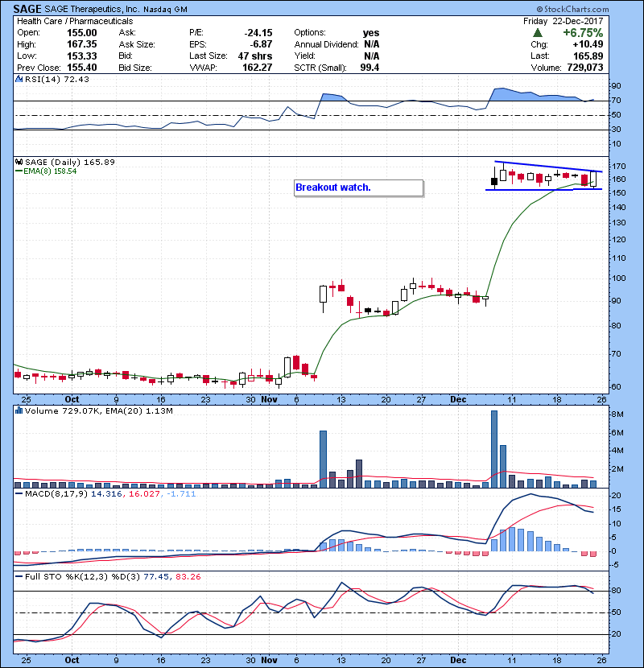This screenshot has height=668, width=644.
Task: Click Volume 729.07K, EMA(20) 1.13M legend
Action: tap(99, 410)
